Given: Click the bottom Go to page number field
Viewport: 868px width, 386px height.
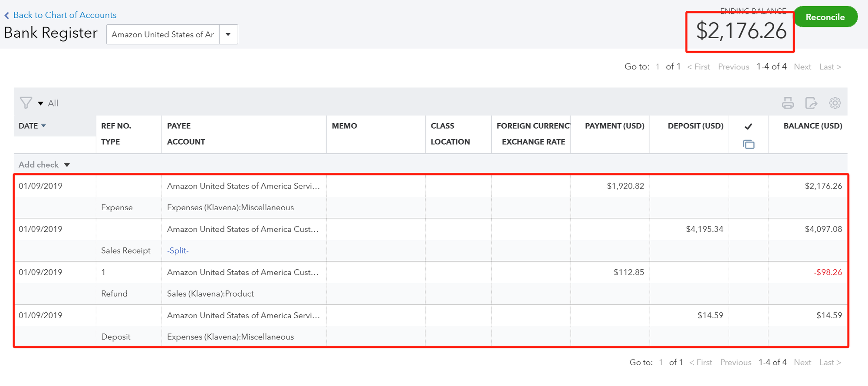Looking at the screenshot, I should coord(661,362).
